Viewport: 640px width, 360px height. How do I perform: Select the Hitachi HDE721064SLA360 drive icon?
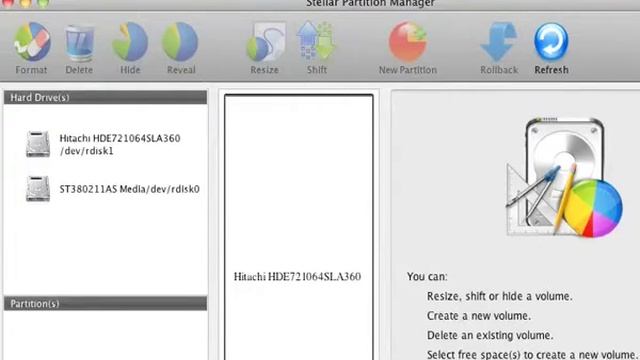coord(38,144)
